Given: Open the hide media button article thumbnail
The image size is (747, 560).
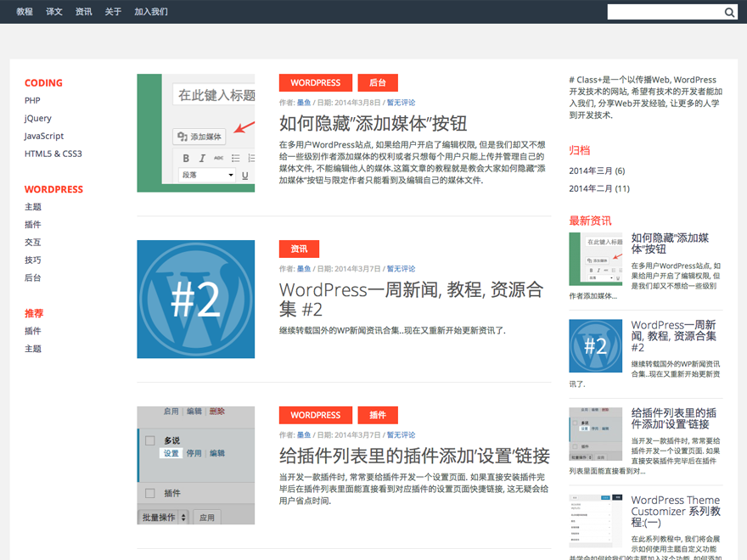Looking at the screenshot, I should [196, 133].
